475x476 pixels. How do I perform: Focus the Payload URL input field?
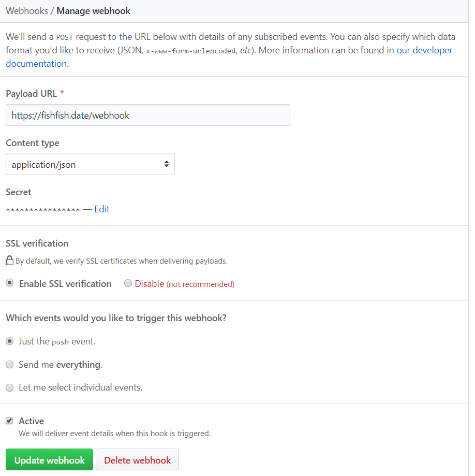(x=147, y=116)
